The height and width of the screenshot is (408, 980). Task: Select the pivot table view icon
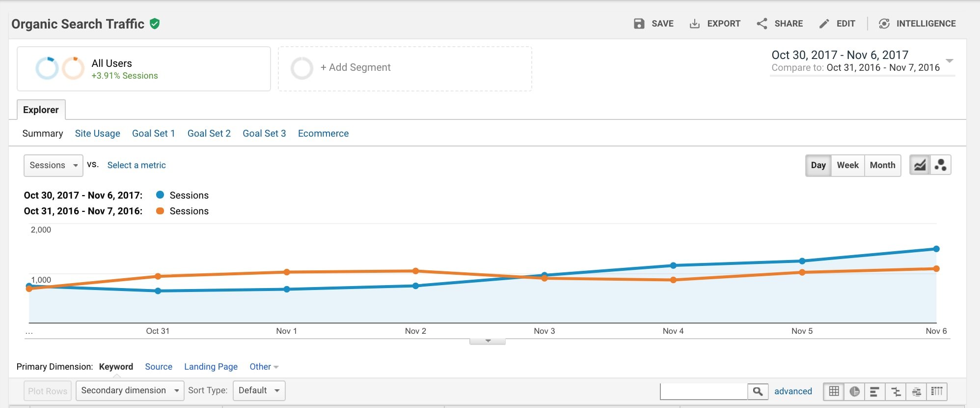(937, 391)
